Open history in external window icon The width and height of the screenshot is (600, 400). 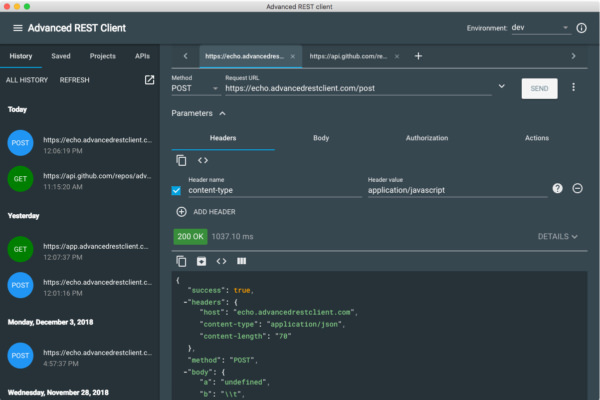[x=149, y=80]
